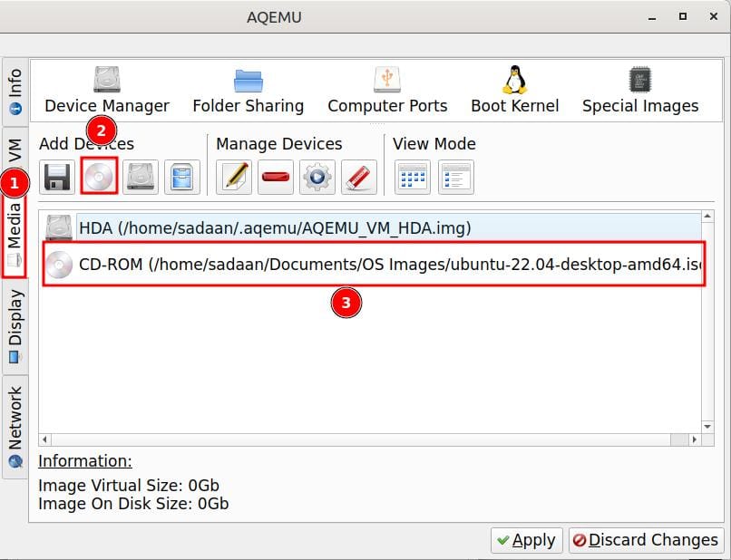Switch to the Network tab
Viewport: 731px width, 560px height.
(x=15, y=427)
